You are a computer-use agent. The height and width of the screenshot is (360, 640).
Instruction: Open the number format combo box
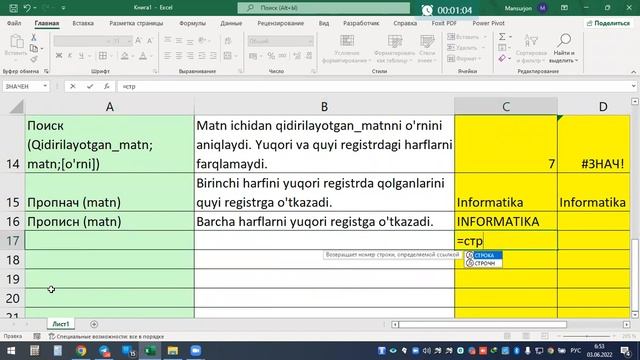click(280, 41)
